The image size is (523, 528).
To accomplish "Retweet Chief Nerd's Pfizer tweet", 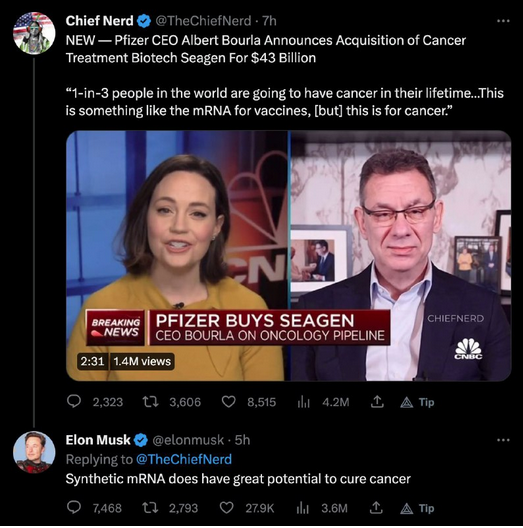I will (150, 402).
